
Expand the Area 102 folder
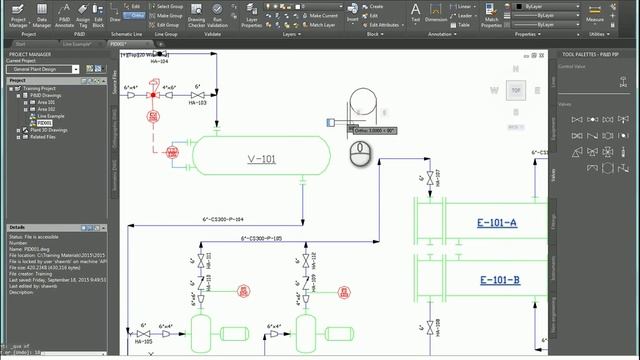(x=25, y=109)
